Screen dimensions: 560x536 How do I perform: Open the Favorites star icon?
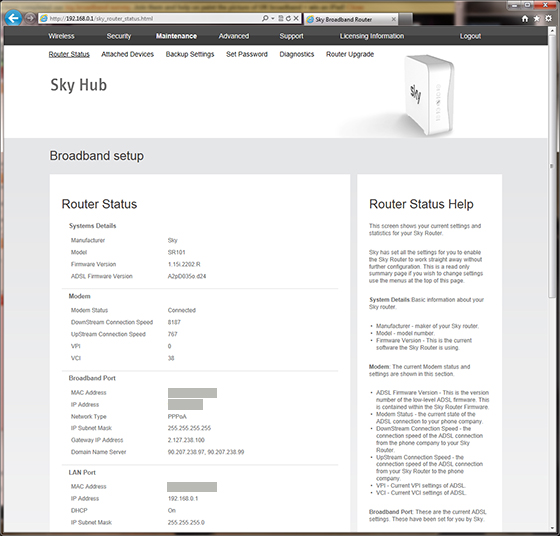coord(536,19)
